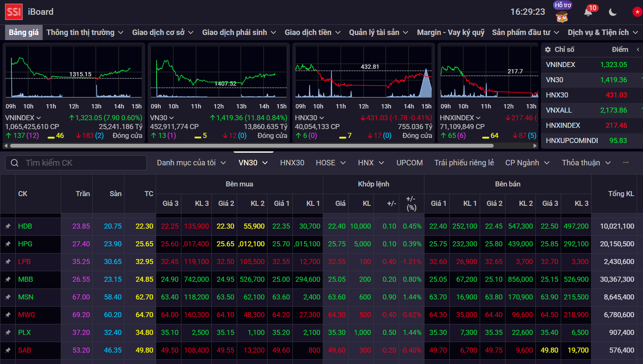Open the HOSE tab dropdown
The height and width of the screenshot is (364, 643).
(x=330, y=163)
